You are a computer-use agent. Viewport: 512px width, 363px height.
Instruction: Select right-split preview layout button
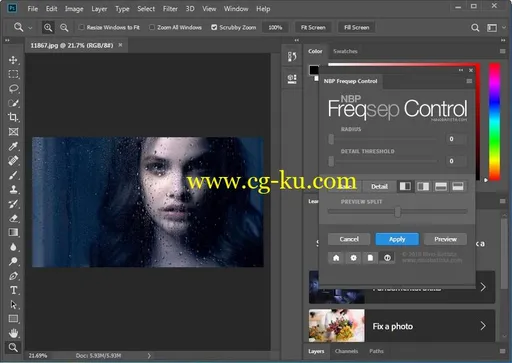point(423,186)
